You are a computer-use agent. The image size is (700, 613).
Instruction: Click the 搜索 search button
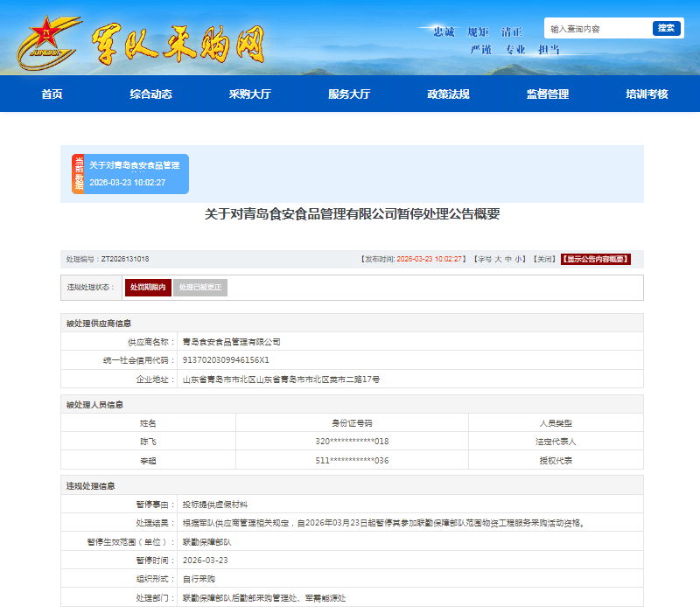(667, 27)
